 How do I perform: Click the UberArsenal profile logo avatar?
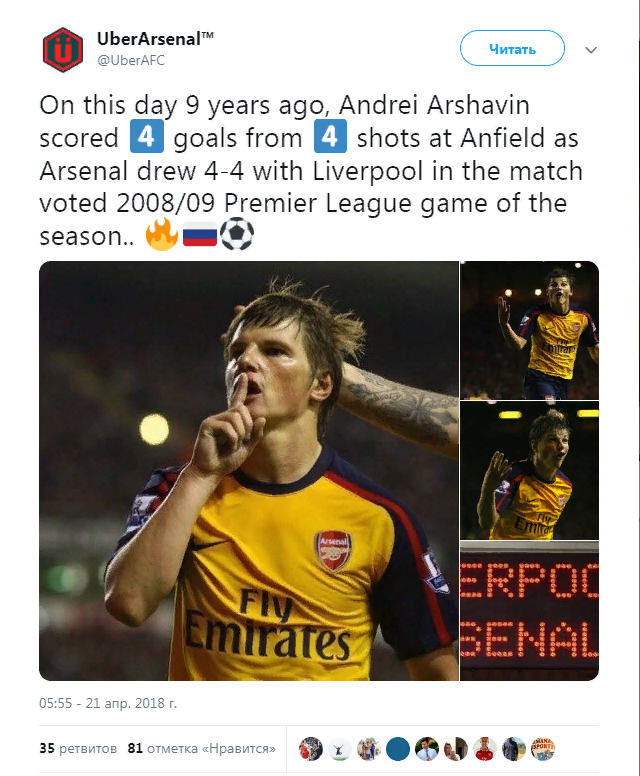click(x=63, y=50)
